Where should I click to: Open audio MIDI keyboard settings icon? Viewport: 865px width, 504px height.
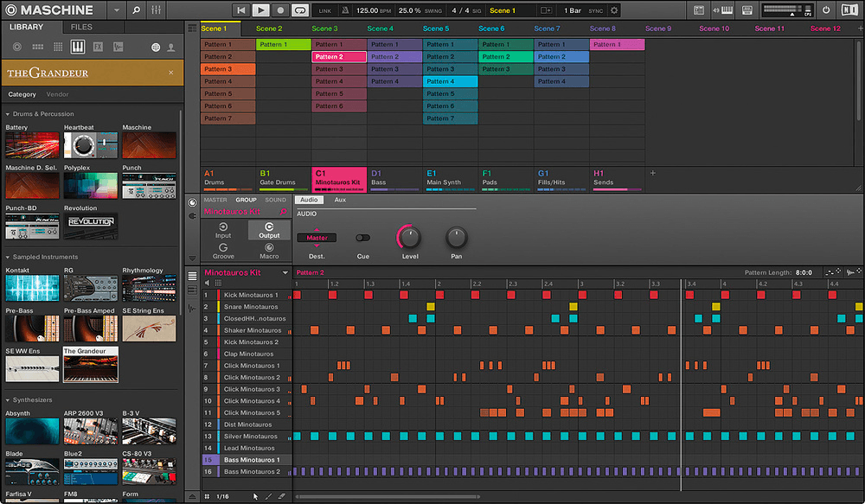722,10
